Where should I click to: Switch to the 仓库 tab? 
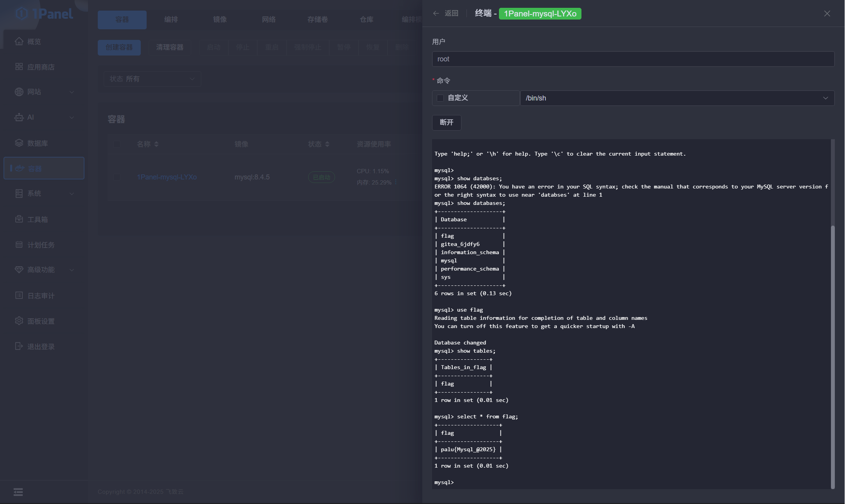[x=366, y=20]
